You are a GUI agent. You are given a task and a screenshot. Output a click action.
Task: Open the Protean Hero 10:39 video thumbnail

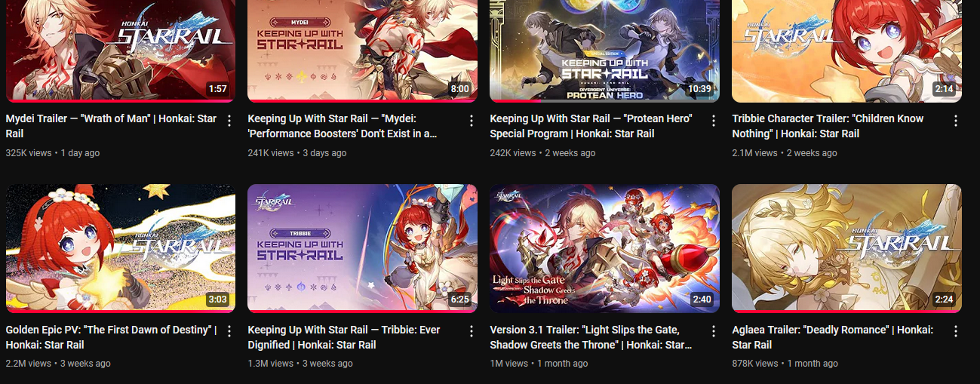(x=605, y=51)
